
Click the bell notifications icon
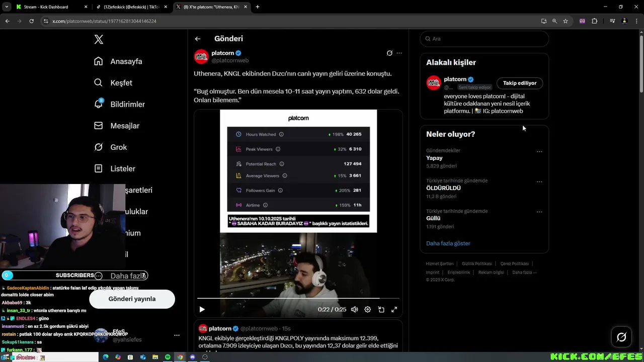tap(99, 104)
